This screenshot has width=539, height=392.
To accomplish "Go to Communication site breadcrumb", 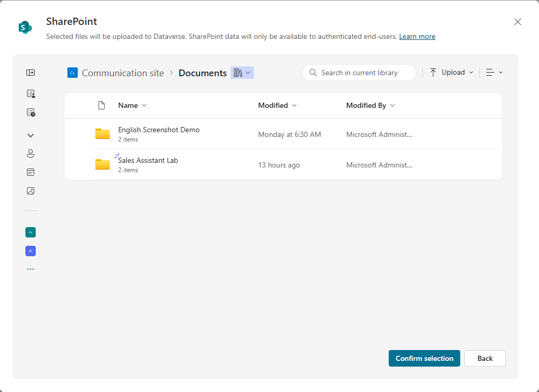I will [123, 73].
